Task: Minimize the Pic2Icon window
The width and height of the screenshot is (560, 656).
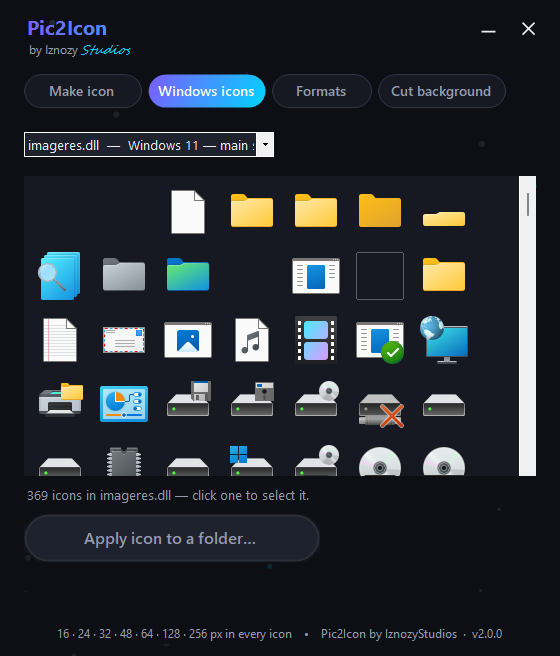Action: 488,31
